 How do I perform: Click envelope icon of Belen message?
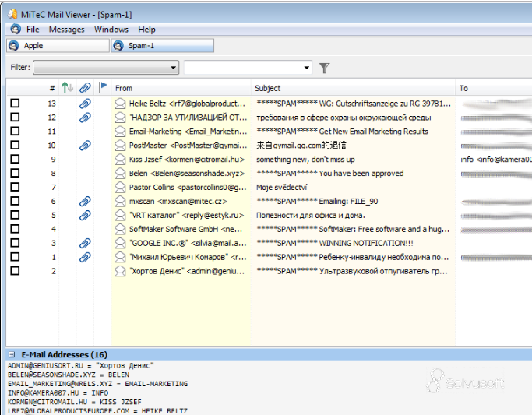pyautogui.click(x=120, y=174)
